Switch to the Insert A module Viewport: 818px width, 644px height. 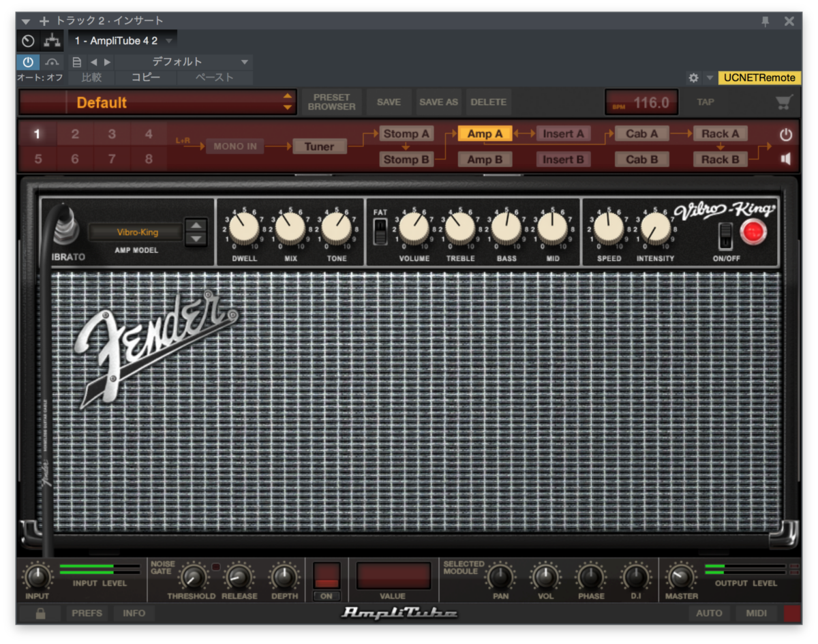(x=564, y=134)
